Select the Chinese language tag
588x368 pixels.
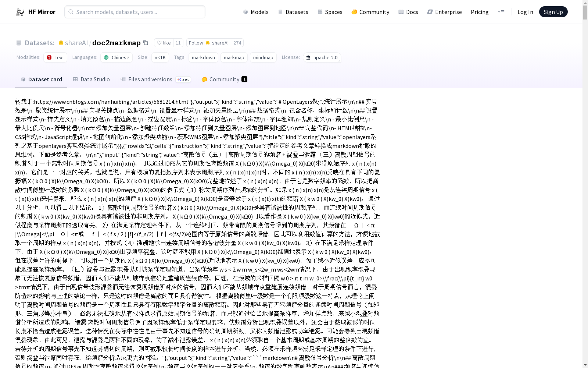click(116, 57)
